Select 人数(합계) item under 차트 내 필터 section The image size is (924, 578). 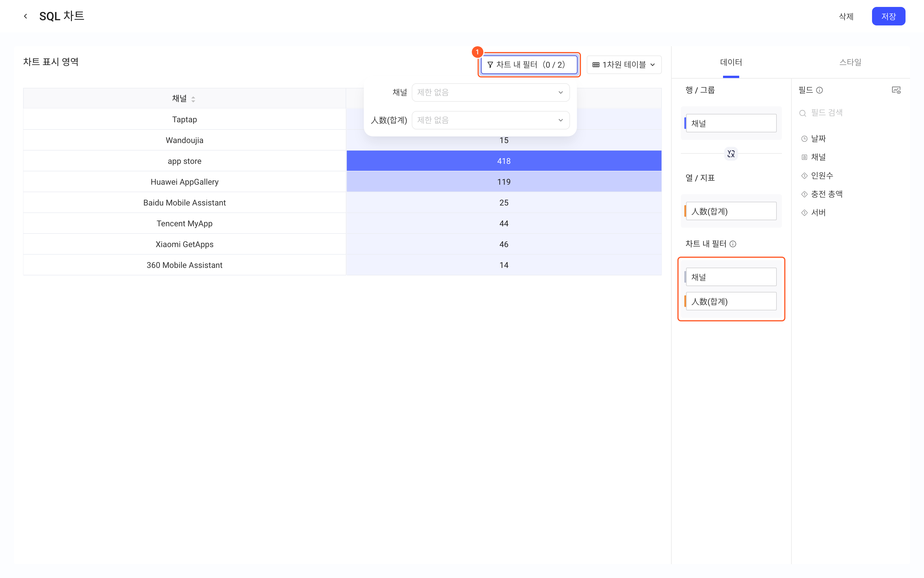tap(731, 302)
